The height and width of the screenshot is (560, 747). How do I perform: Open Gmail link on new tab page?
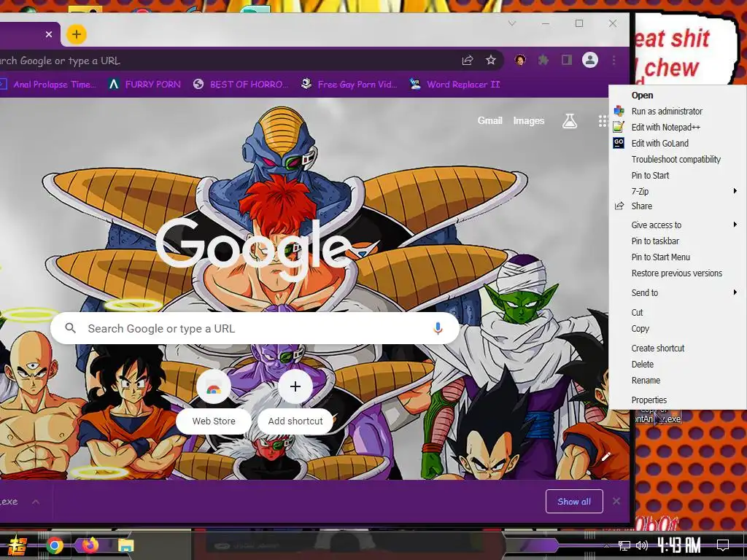[x=489, y=120]
